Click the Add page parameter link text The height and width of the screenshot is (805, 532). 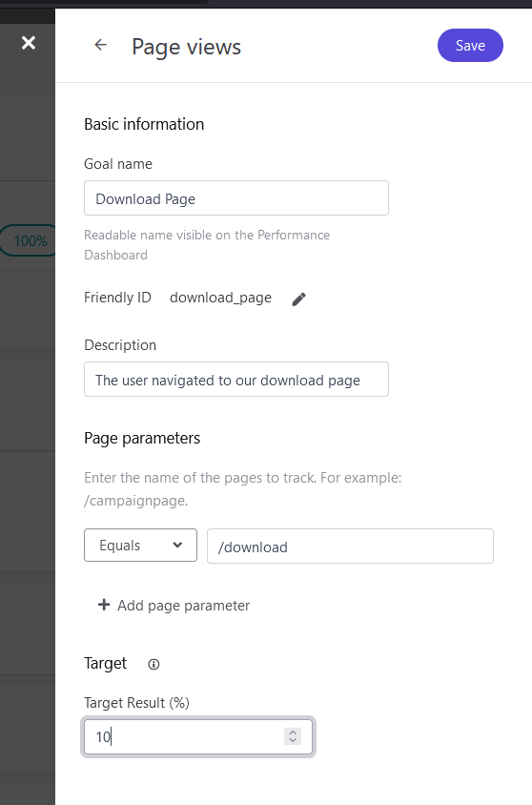point(184,606)
